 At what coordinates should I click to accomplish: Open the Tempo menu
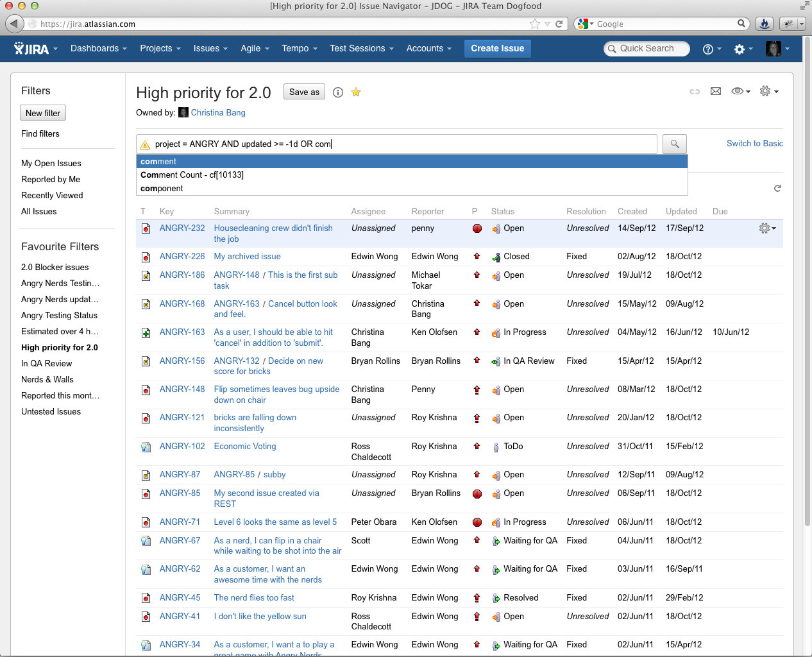(x=300, y=49)
